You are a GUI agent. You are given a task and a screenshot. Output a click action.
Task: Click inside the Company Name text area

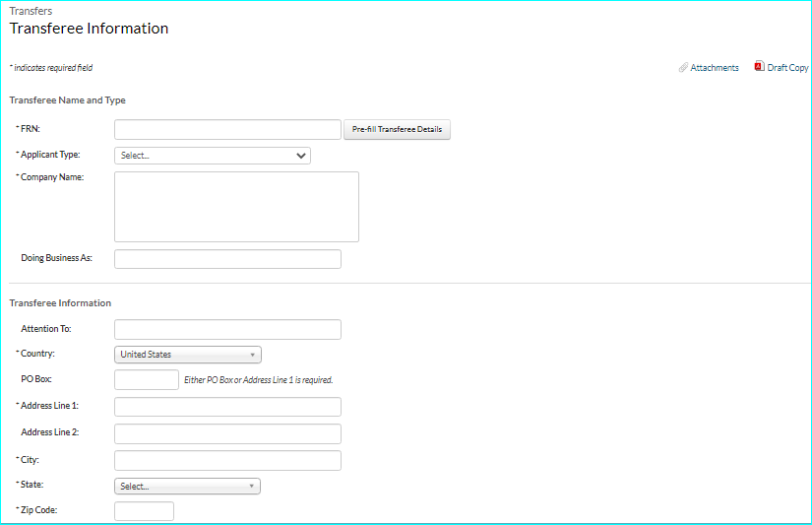(x=236, y=207)
